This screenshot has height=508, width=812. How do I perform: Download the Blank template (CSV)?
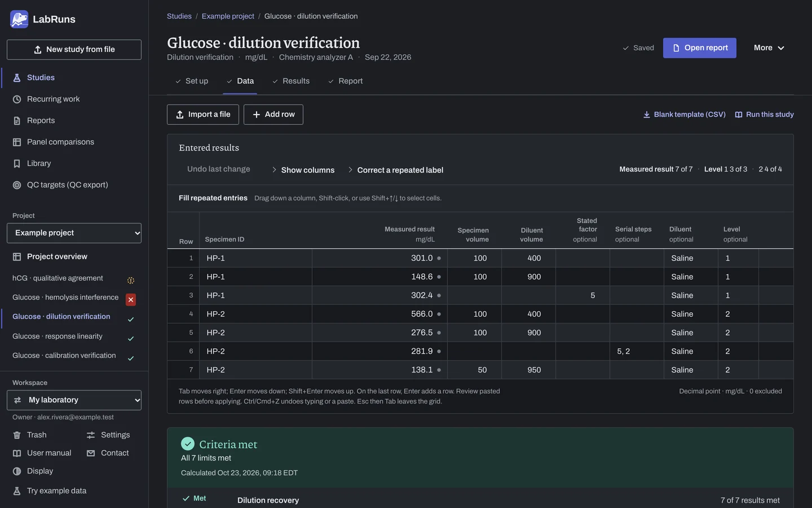684,115
